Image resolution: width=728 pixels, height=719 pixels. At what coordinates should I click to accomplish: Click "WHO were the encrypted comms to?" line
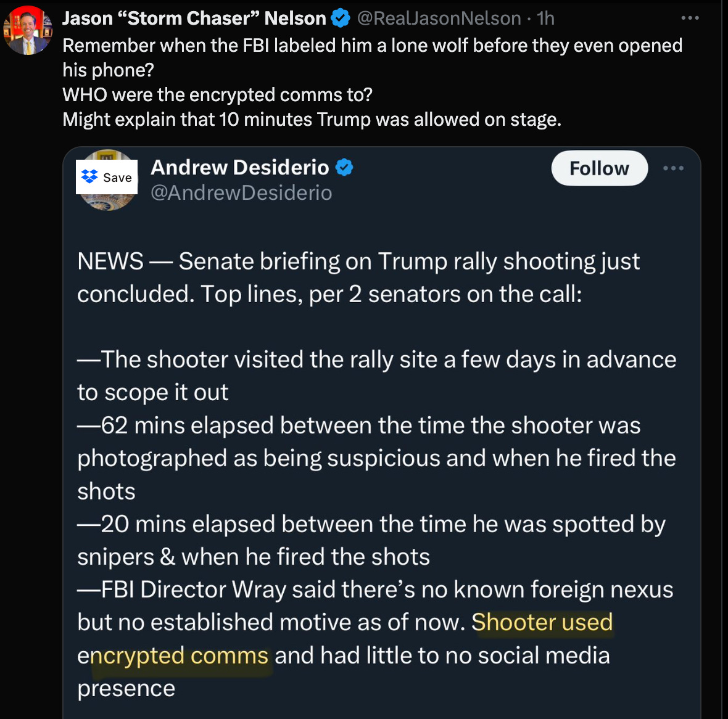tap(217, 95)
